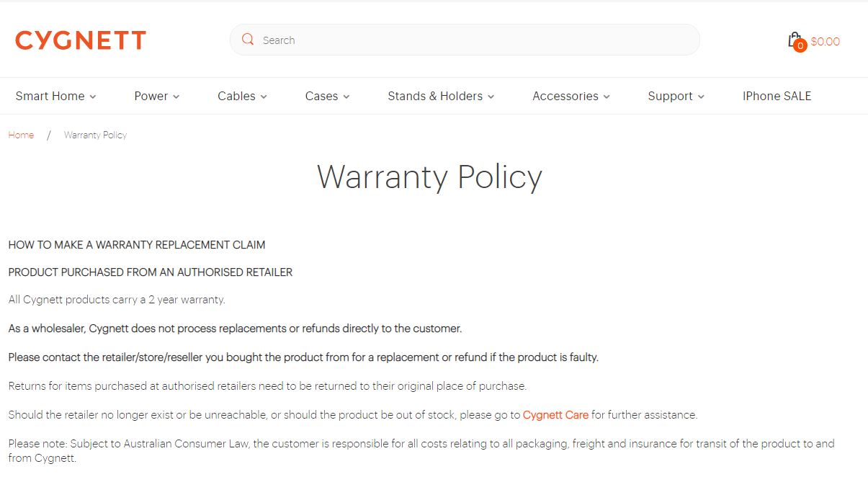Click the chevron arrow beside Accessories
This screenshot has height=482, width=868.
point(607,97)
